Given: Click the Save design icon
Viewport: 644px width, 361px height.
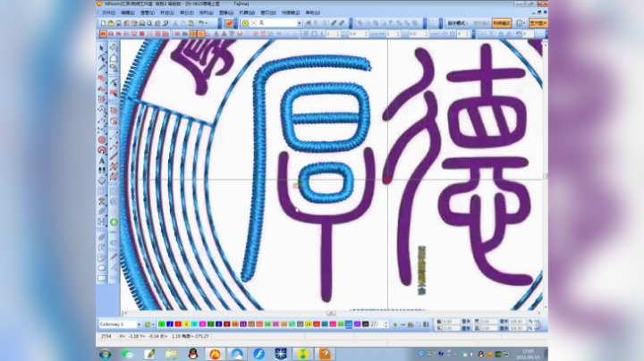Looking at the screenshot, I should click(x=119, y=23).
